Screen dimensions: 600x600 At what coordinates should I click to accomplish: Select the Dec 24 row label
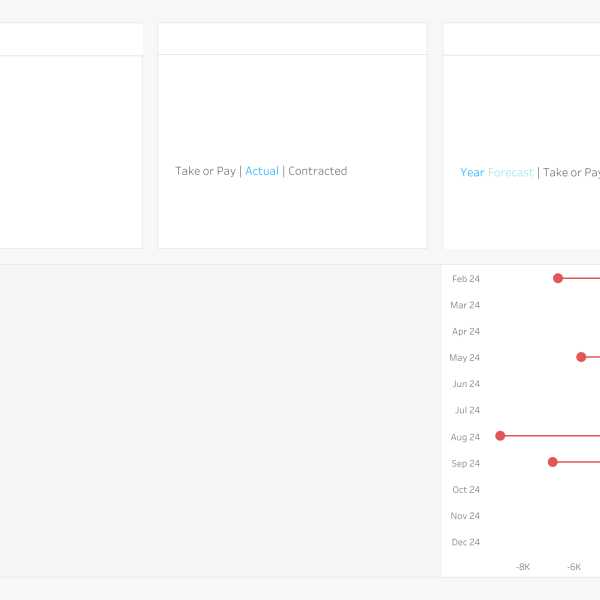pyautogui.click(x=466, y=542)
